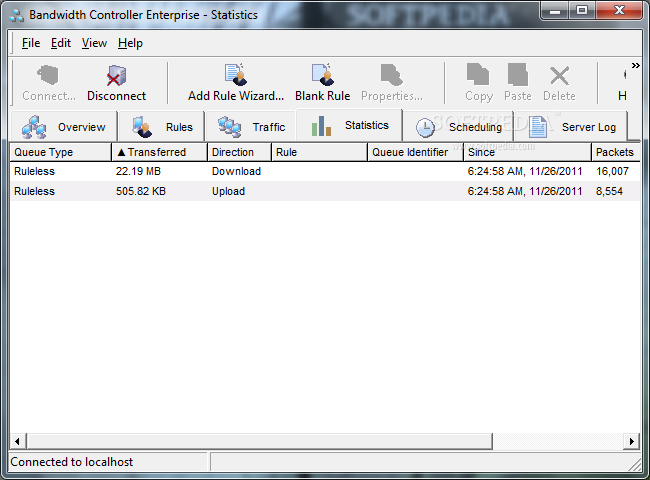The width and height of the screenshot is (650, 480).
Task: Close the Bandwidth Controller window
Action: pyautogui.click(x=619, y=11)
